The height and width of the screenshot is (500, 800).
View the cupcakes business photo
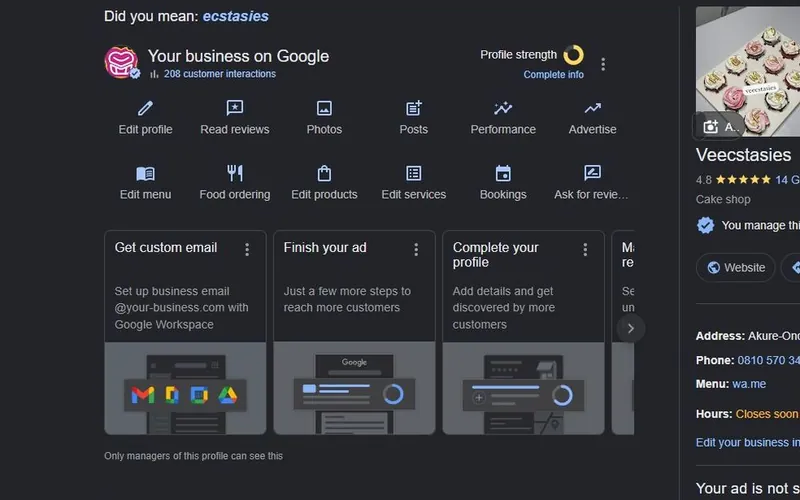click(x=748, y=71)
